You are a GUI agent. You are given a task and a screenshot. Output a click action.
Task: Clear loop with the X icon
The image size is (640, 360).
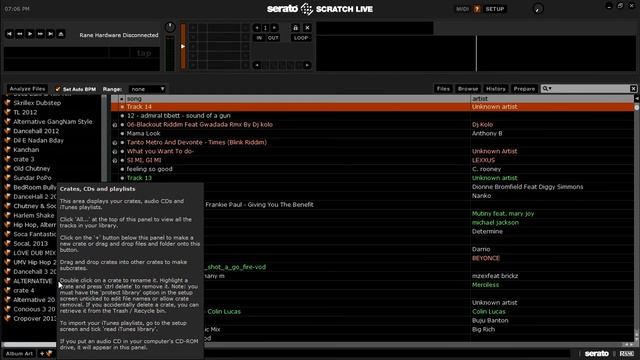tap(307, 28)
